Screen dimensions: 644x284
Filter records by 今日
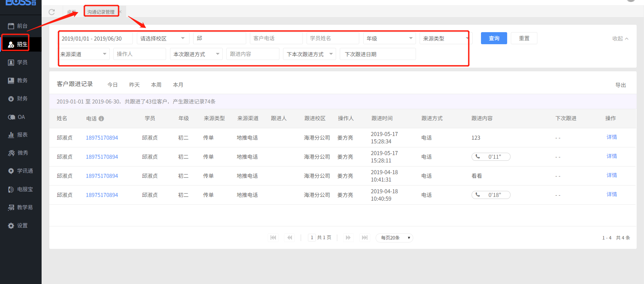(x=112, y=85)
